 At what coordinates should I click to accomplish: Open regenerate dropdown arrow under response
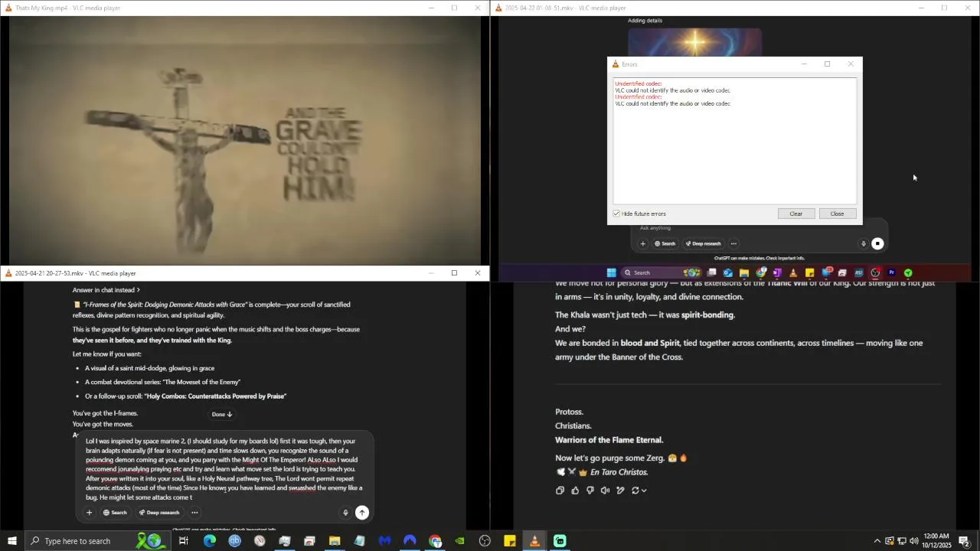[x=644, y=491]
